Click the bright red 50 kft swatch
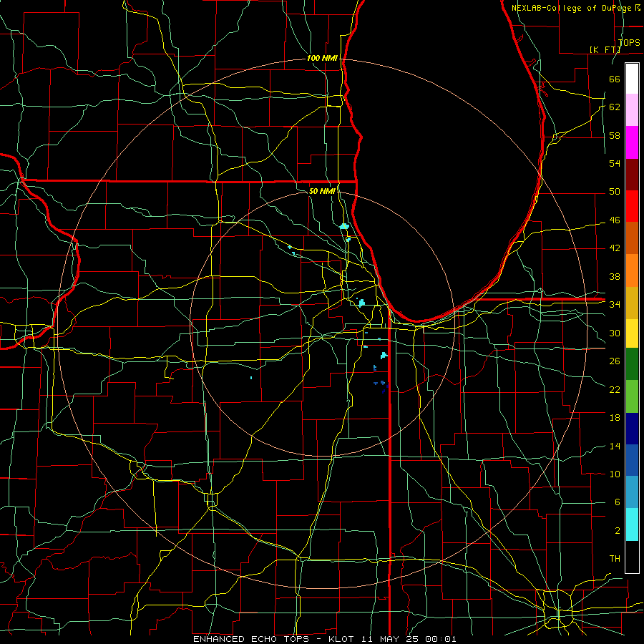 [632, 206]
